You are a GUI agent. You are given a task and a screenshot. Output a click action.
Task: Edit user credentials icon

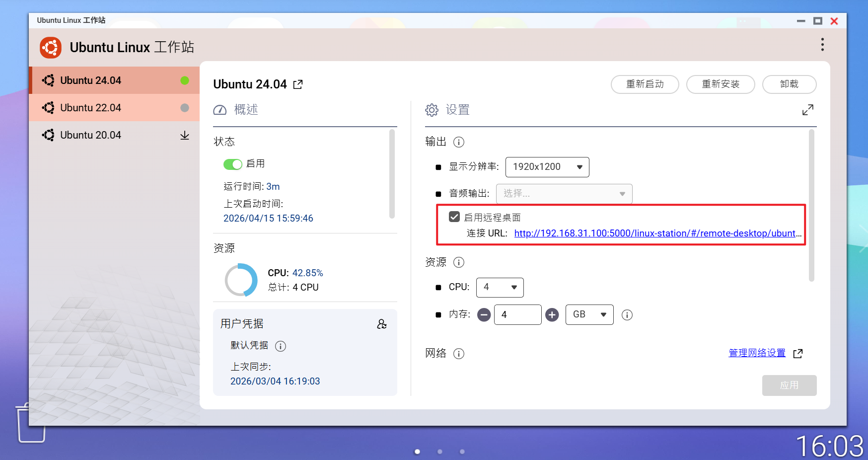pyautogui.click(x=382, y=324)
